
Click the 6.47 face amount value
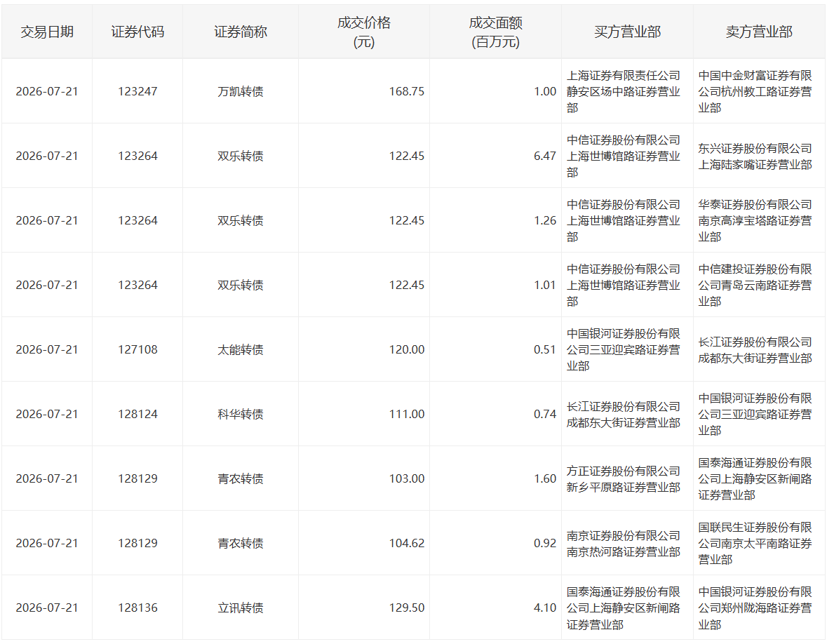tap(545, 156)
